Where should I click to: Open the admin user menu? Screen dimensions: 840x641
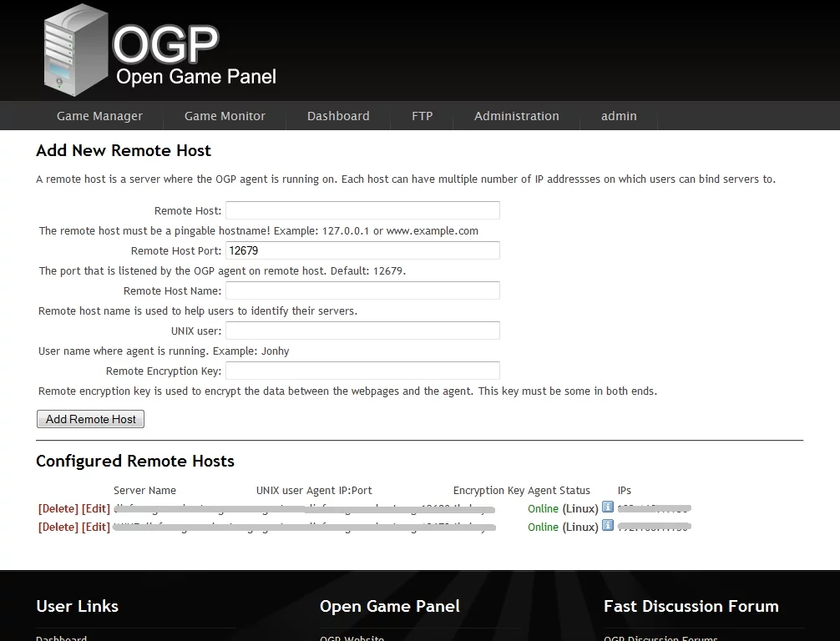619,116
